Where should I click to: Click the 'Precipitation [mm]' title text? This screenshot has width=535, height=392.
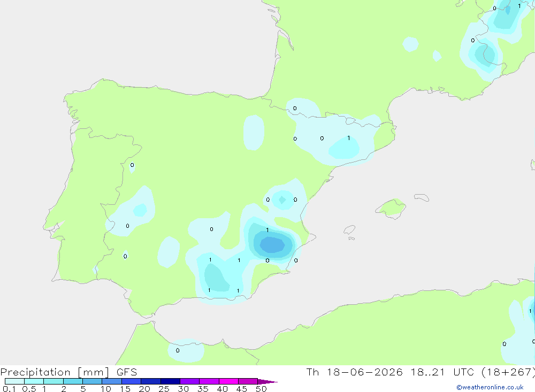pos(55,372)
